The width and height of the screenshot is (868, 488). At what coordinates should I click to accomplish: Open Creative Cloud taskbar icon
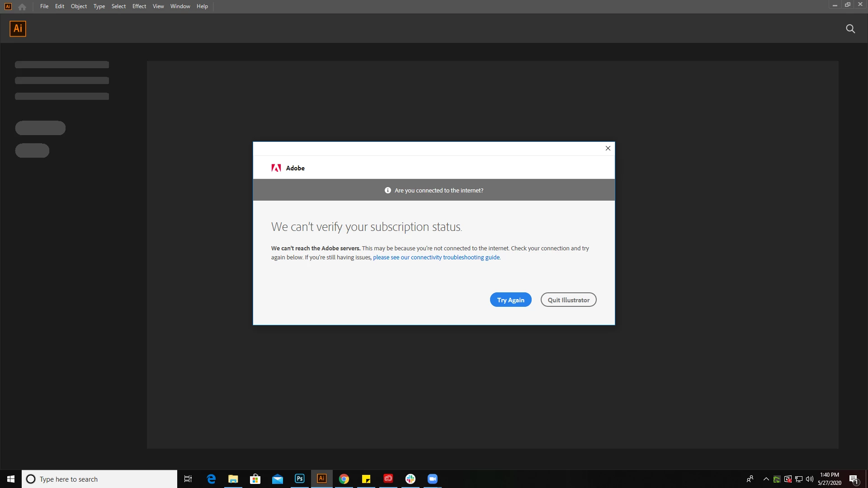pyautogui.click(x=388, y=479)
